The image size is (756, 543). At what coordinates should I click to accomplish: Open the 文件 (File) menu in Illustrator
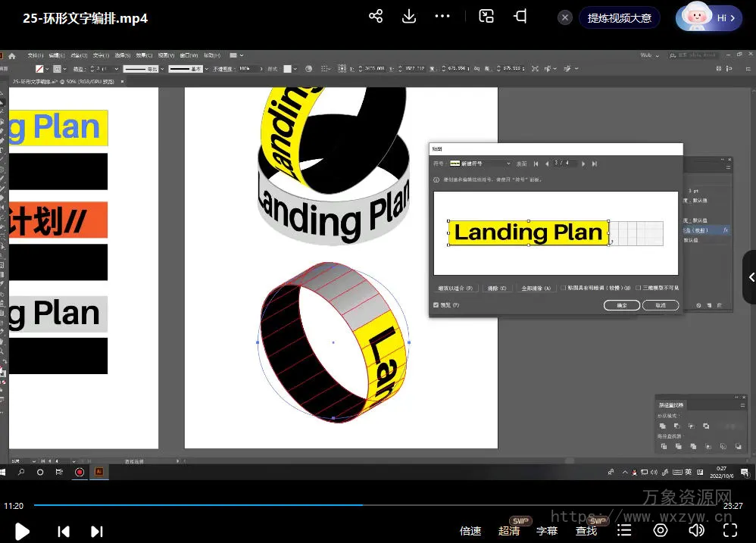[x=35, y=56]
